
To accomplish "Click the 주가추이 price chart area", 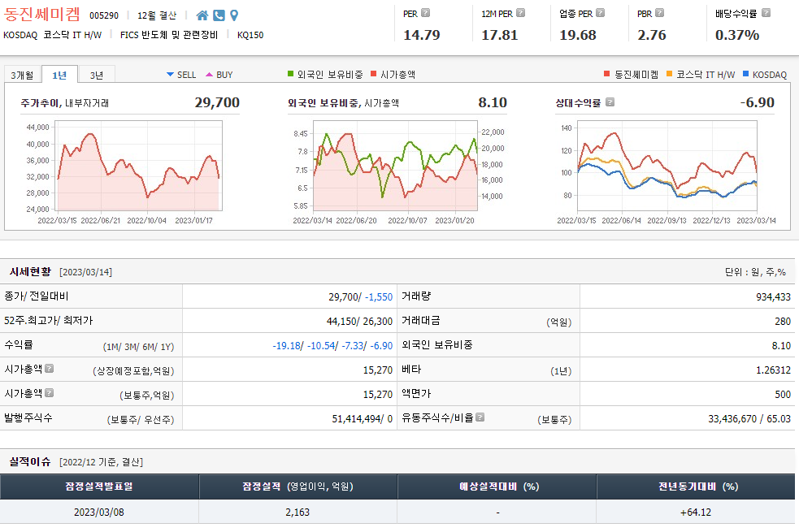I will tap(139, 166).
